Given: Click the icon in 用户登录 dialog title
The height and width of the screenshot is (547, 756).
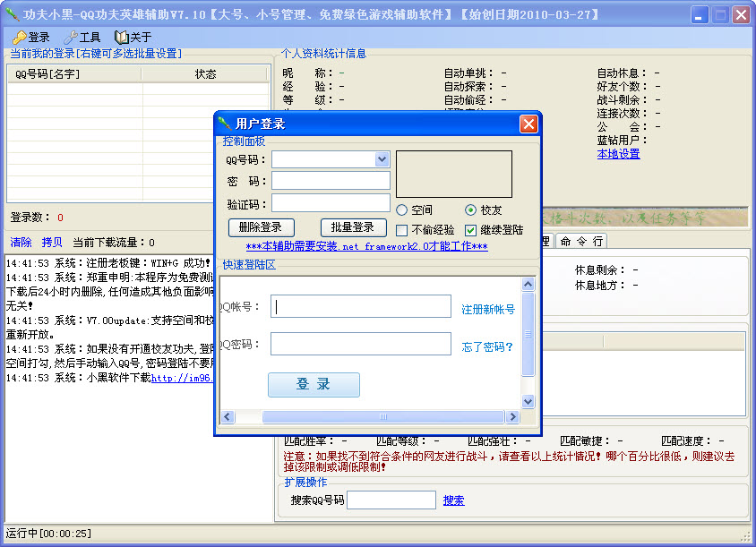Looking at the screenshot, I should coord(225,124).
